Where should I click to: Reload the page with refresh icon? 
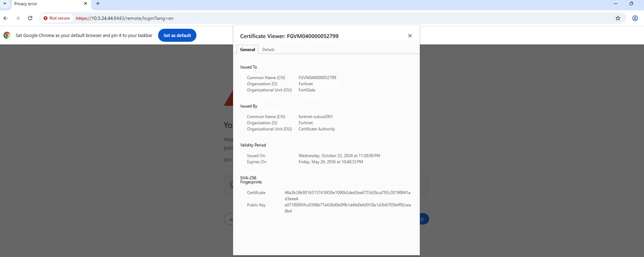coord(30,18)
